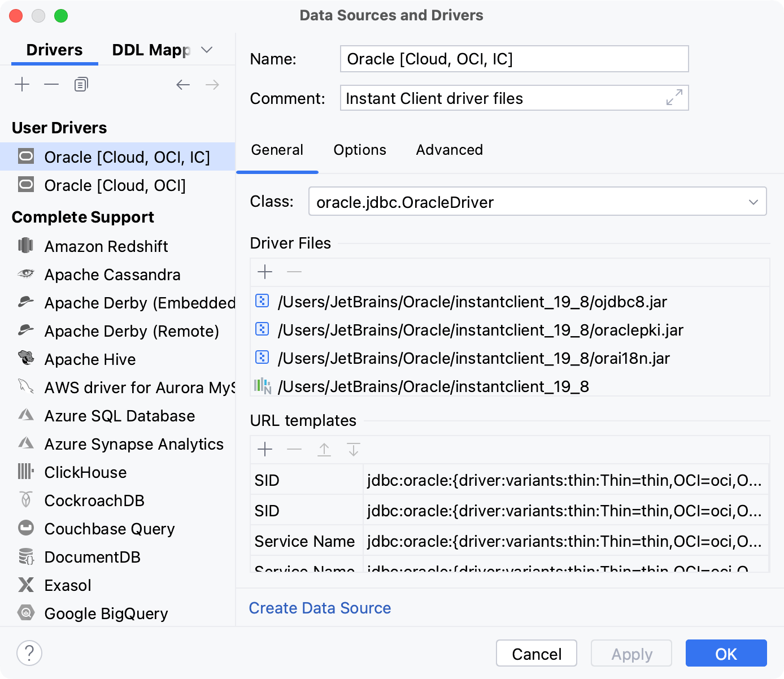Confirm settings by clicking OK
Screen dimensions: 784x679
[726, 653]
